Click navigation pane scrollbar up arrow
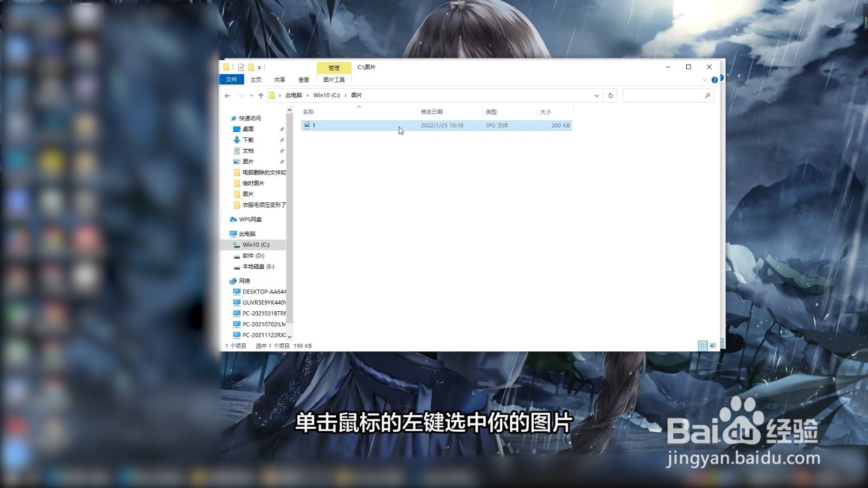Image resolution: width=868 pixels, height=488 pixels. tap(290, 110)
